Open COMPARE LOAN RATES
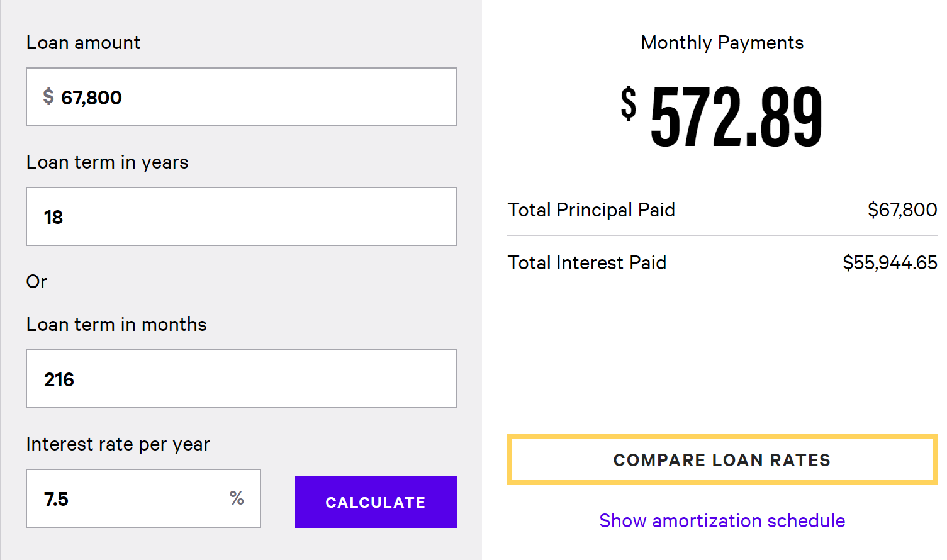 pyautogui.click(x=722, y=460)
